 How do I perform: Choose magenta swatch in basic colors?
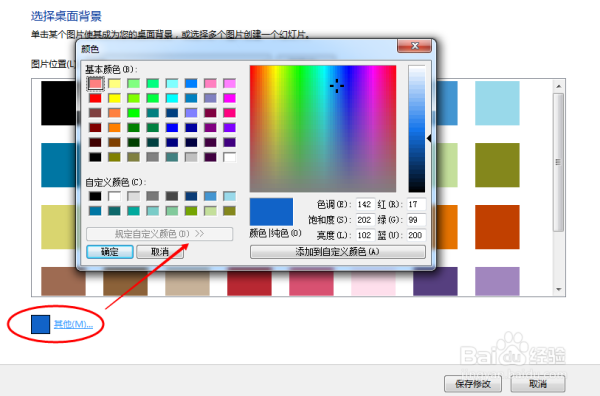(x=230, y=98)
